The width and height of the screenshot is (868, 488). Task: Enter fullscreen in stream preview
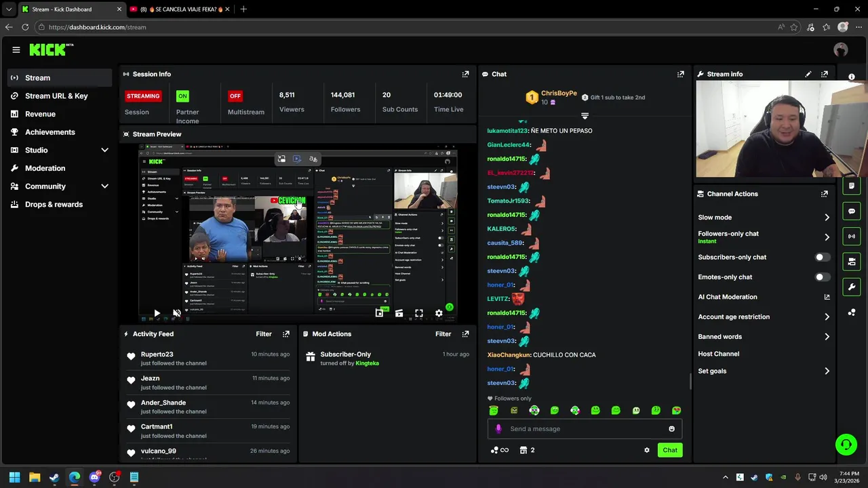pyautogui.click(x=419, y=313)
